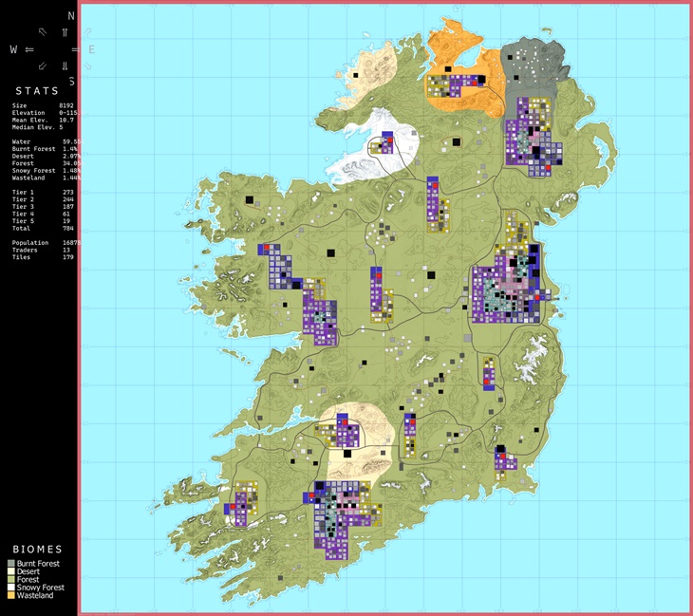Click the north up-arrow on the compass

coord(65,32)
